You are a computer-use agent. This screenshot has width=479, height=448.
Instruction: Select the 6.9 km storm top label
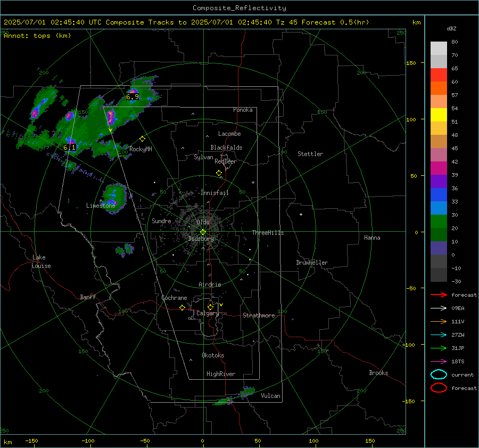point(133,97)
